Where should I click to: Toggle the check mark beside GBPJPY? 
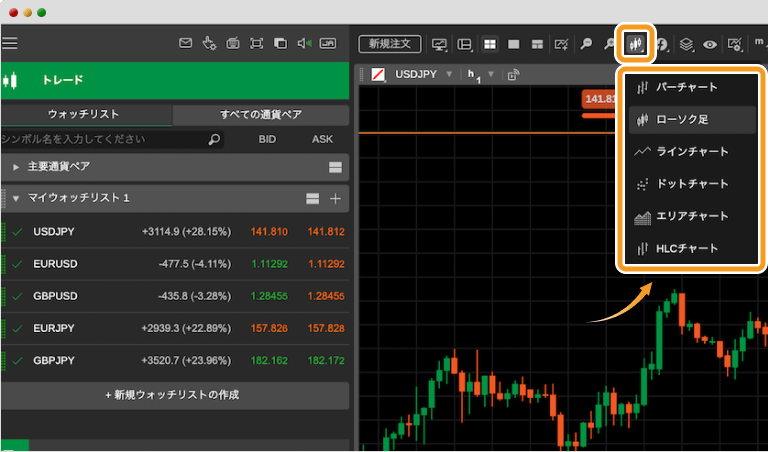[18, 361]
